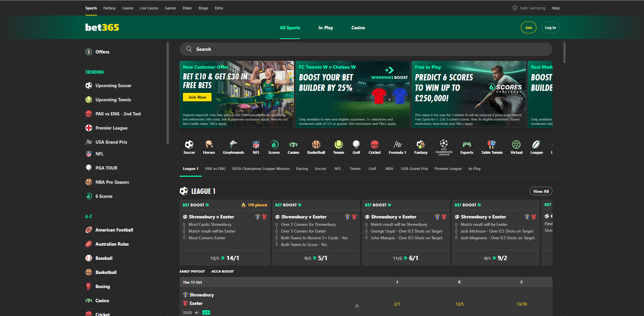Bet on draw at 13/5
Image resolution: width=644 pixels, height=316 pixels.
click(459, 304)
